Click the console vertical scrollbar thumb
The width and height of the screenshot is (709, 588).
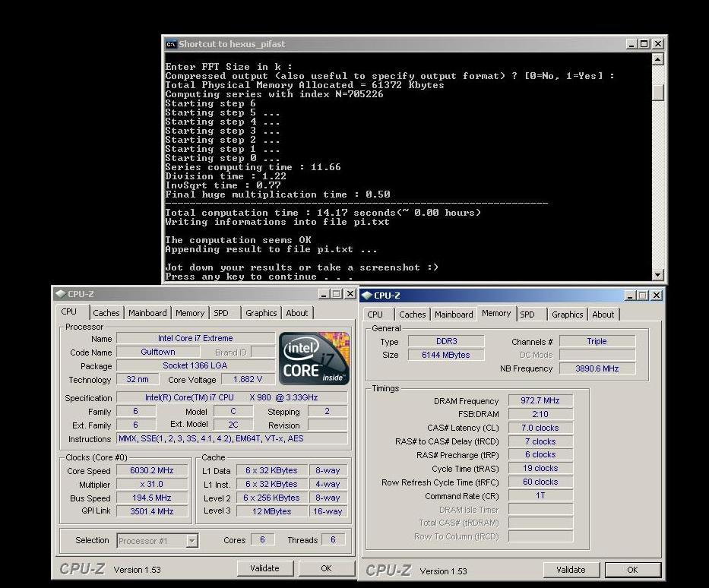(x=658, y=92)
